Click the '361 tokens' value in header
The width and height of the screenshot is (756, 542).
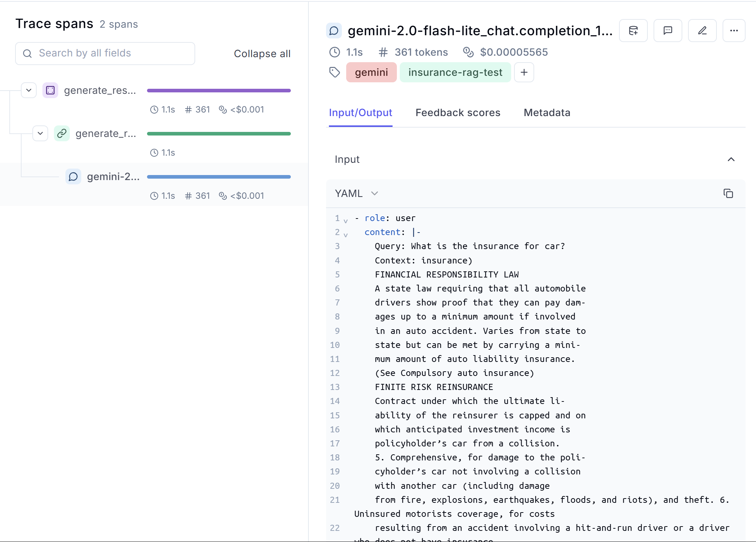tap(421, 52)
